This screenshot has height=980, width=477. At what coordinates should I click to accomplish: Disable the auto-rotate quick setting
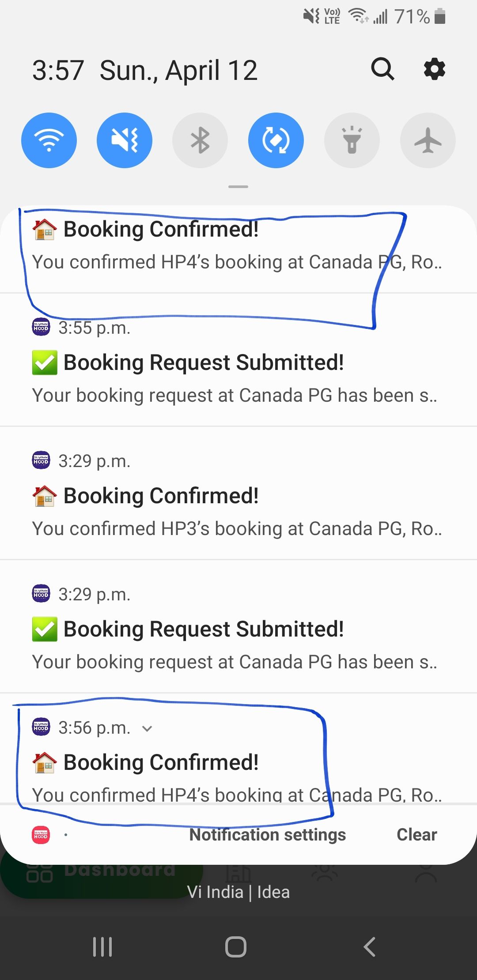(276, 140)
